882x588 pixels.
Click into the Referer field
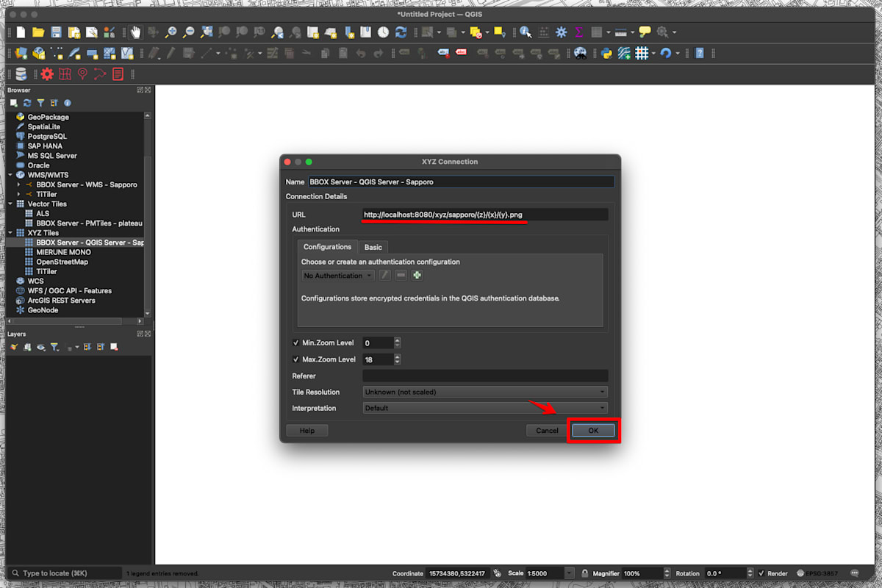(x=485, y=376)
